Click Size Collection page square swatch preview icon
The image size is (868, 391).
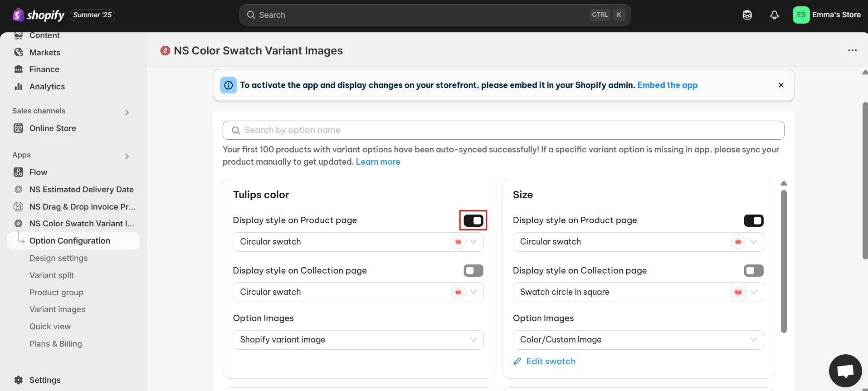click(738, 293)
